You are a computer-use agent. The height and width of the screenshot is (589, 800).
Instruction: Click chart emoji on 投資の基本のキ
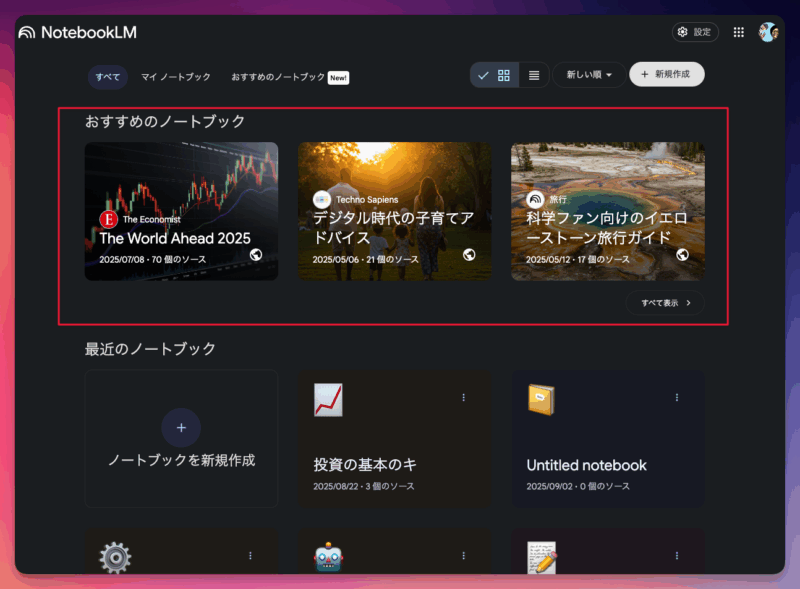(328, 400)
